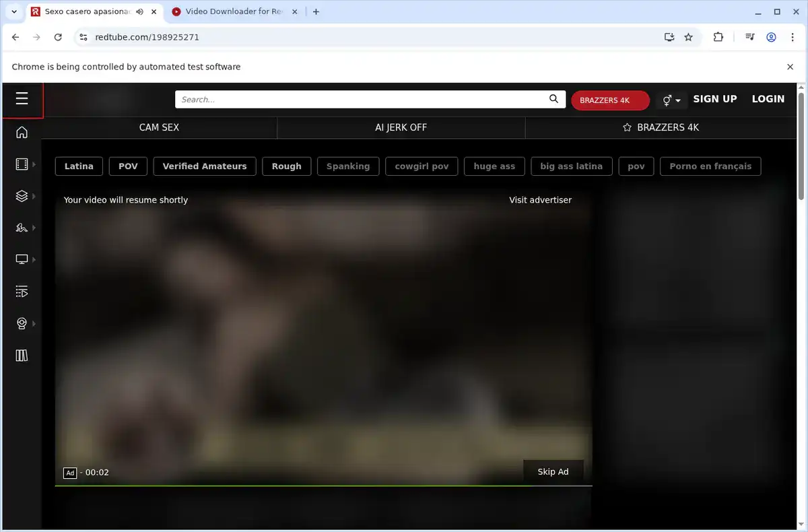Open the film strip videos icon in the sidebar
The width and height of the screenshot is (808, 532).
(22, 164)
